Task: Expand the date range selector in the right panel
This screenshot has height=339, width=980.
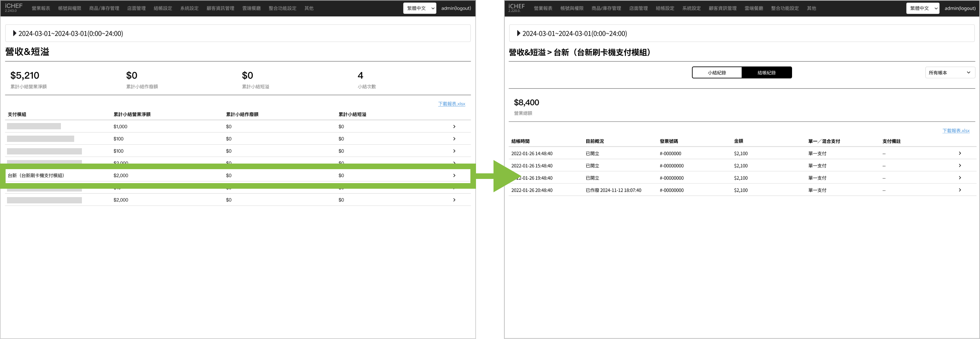Action: (518, 34)
